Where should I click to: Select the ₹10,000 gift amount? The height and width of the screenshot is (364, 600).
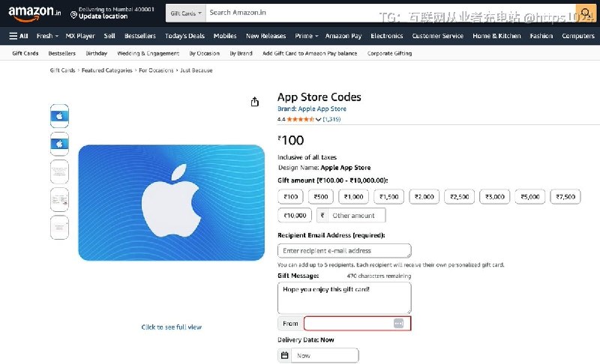click(295, 216)
